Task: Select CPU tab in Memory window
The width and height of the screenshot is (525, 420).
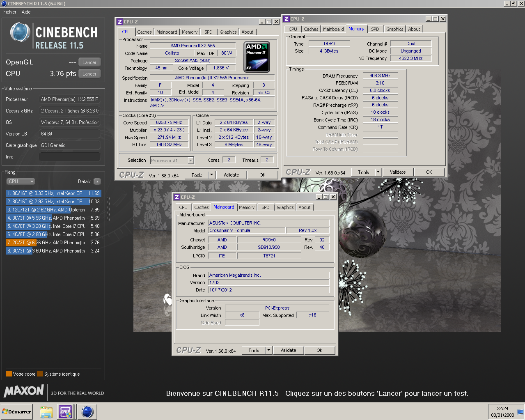Action: coord(293,29)
